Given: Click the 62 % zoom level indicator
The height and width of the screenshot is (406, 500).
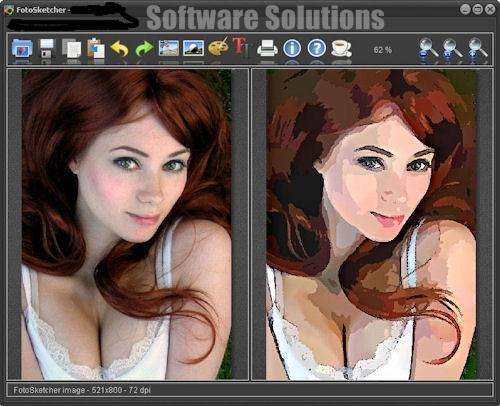Looking at the screenshot, I should coord(383,50).
